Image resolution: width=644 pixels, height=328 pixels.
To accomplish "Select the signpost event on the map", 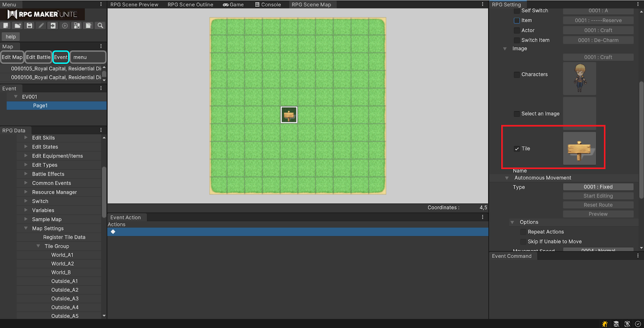I will [289, 115].
